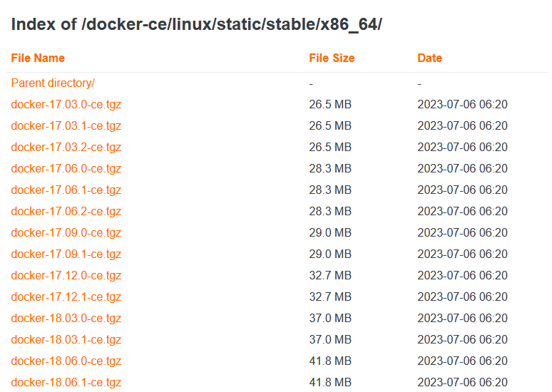This screenshot has width=552, height=392.
Task: Click the docker-17.03.2-ce.tgz link
Action: [66, 147]
